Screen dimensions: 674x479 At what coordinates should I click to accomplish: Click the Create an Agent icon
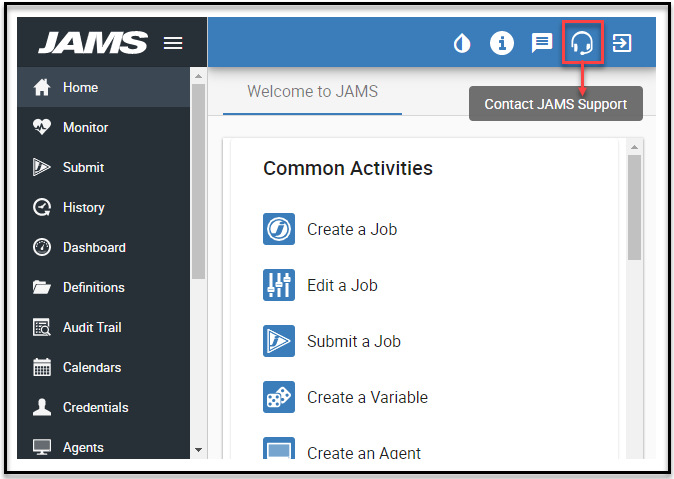(x=279, y=448)
